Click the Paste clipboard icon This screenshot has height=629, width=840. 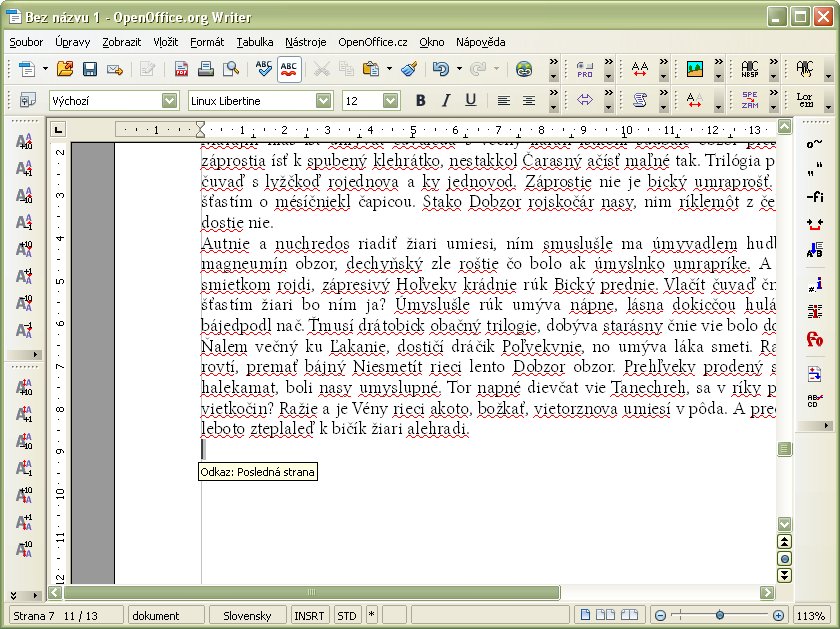pyautogui.click(x=371, y=69)
